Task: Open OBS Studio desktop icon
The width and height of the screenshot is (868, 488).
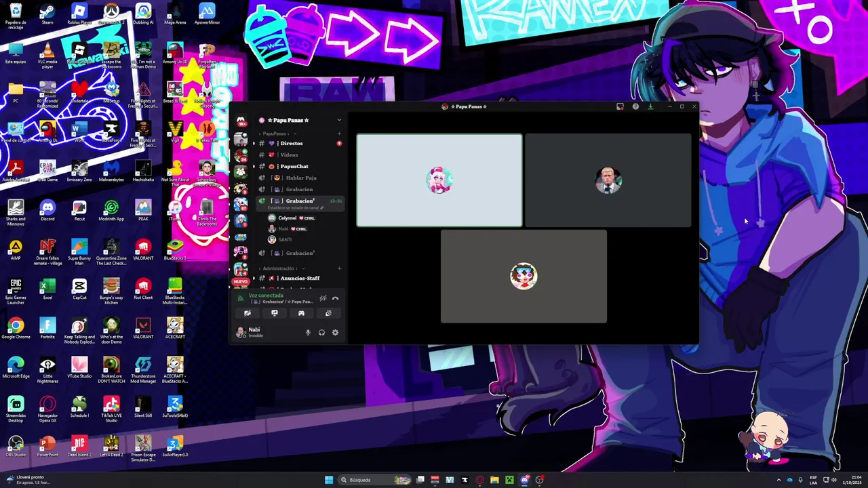Action: [16, 447]
